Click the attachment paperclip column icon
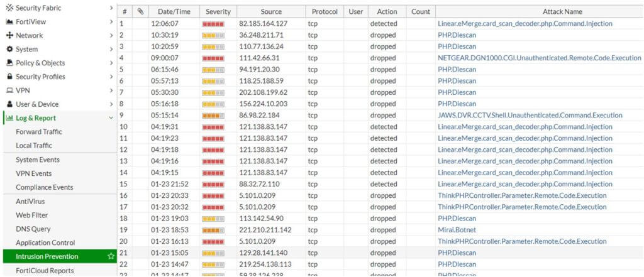The width and height of the screenshot is (644, 277). [140, 12]
